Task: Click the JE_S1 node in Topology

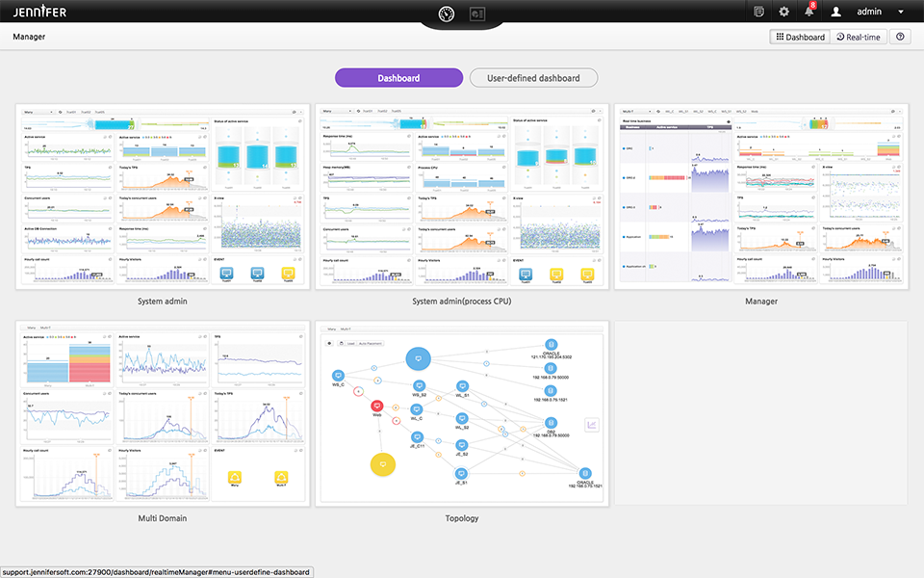Action: 461,473
